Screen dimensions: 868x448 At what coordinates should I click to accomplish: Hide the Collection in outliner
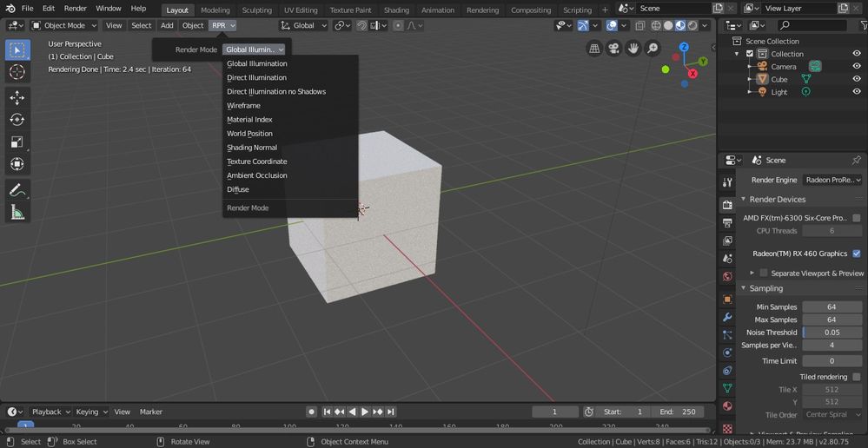click(857, 54)
